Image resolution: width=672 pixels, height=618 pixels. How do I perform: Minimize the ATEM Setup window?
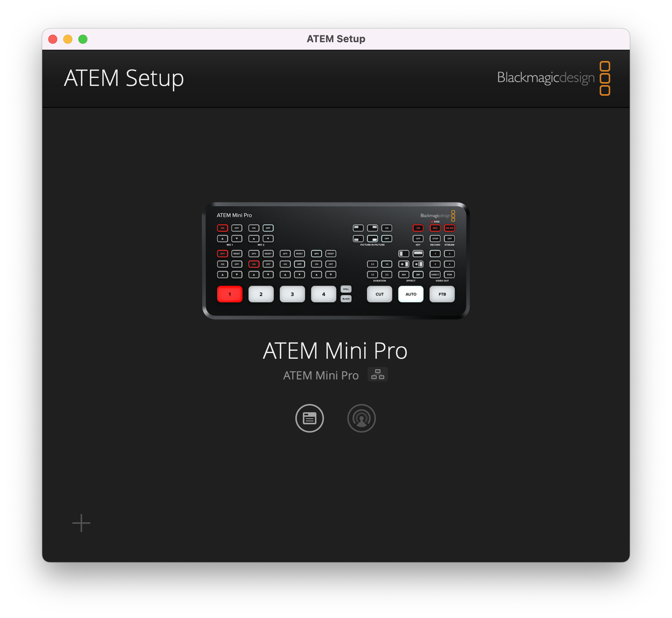68,39
